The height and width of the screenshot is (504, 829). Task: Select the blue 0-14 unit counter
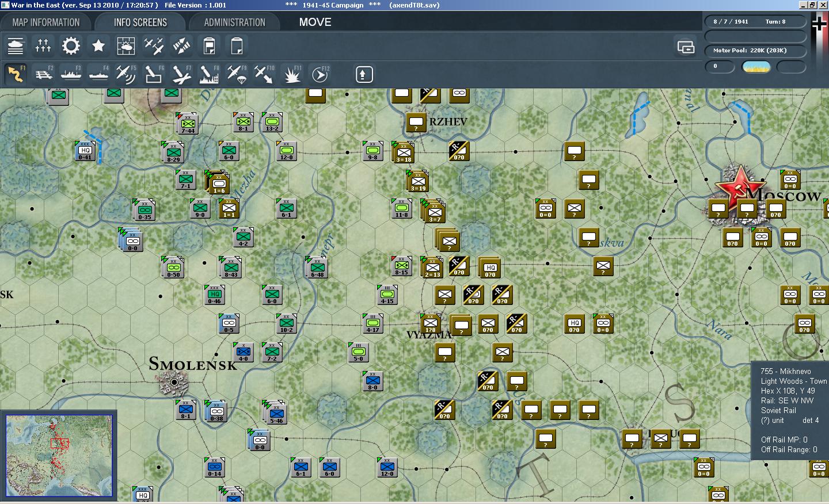pos(214,467)
